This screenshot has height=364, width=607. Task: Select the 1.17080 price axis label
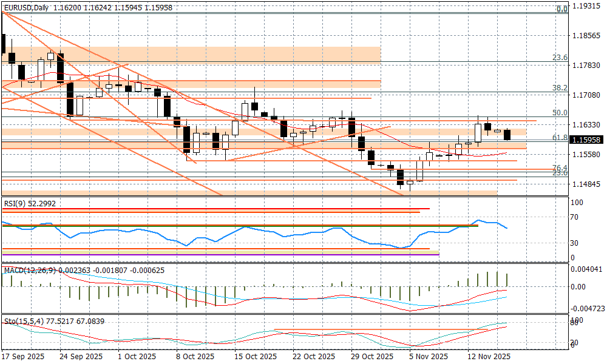tap(586, 95)
